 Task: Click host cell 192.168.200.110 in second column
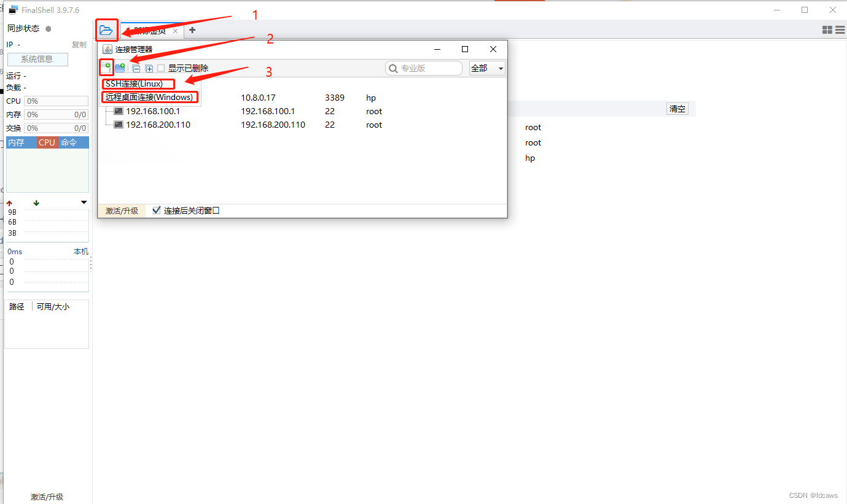[x=273, y=125]
